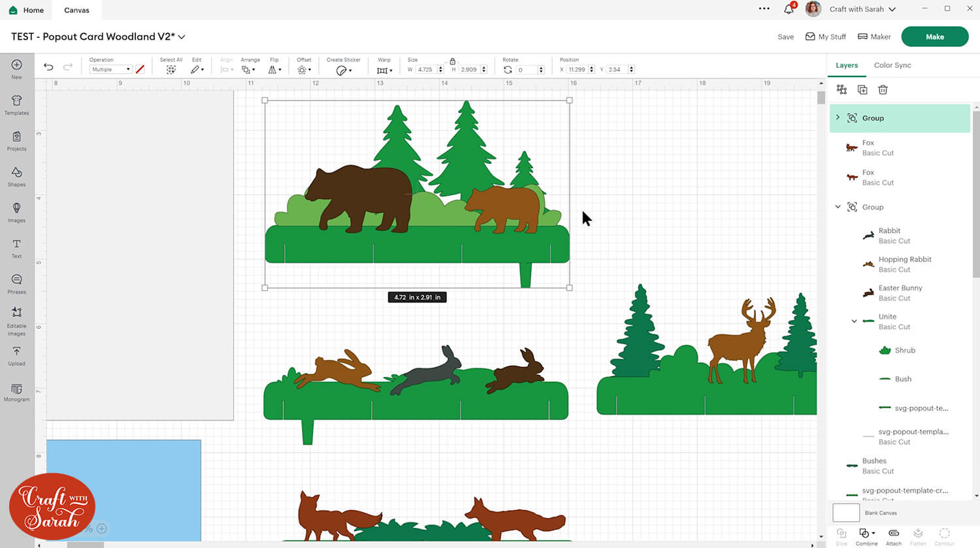The width and height of the screenshot is (980, 548).
Task: Click the Monogram tool icon
Action: click(16, 391)
